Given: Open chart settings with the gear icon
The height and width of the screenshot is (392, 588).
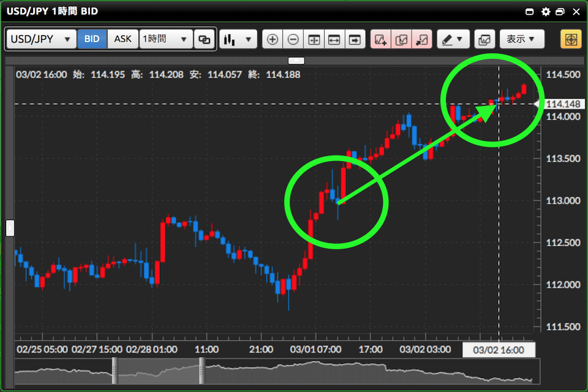Looking at the screenshot, I should tap(546, 12).
